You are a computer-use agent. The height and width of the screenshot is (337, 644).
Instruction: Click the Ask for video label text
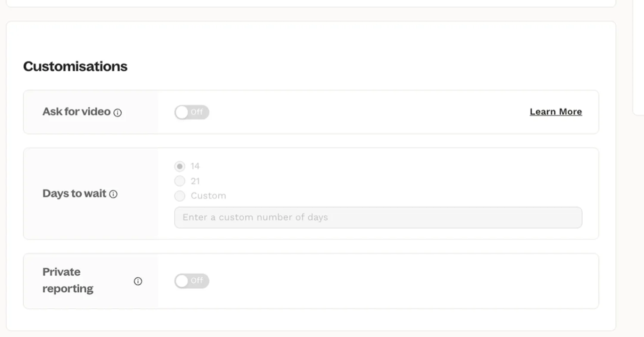[x=76, y=112]
